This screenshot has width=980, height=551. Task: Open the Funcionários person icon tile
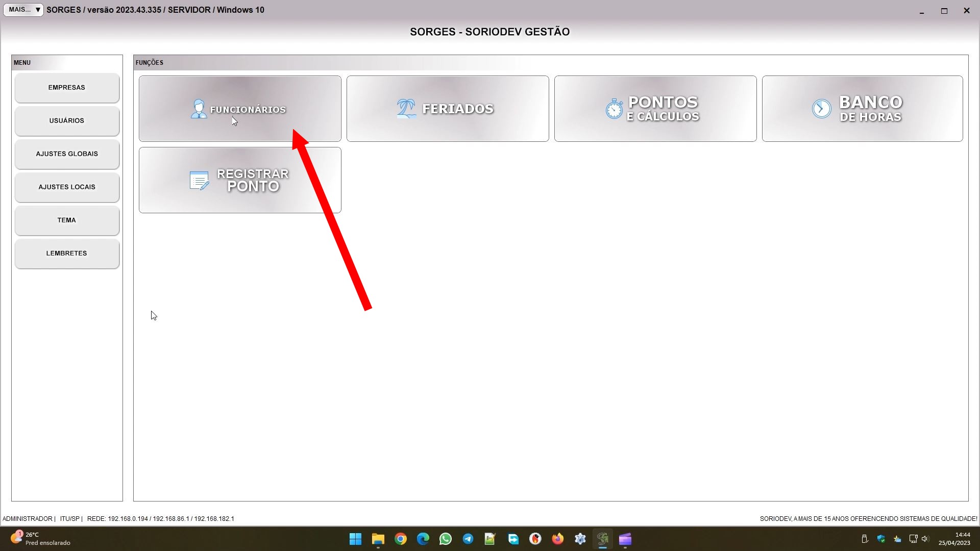(x=199, y=109)
